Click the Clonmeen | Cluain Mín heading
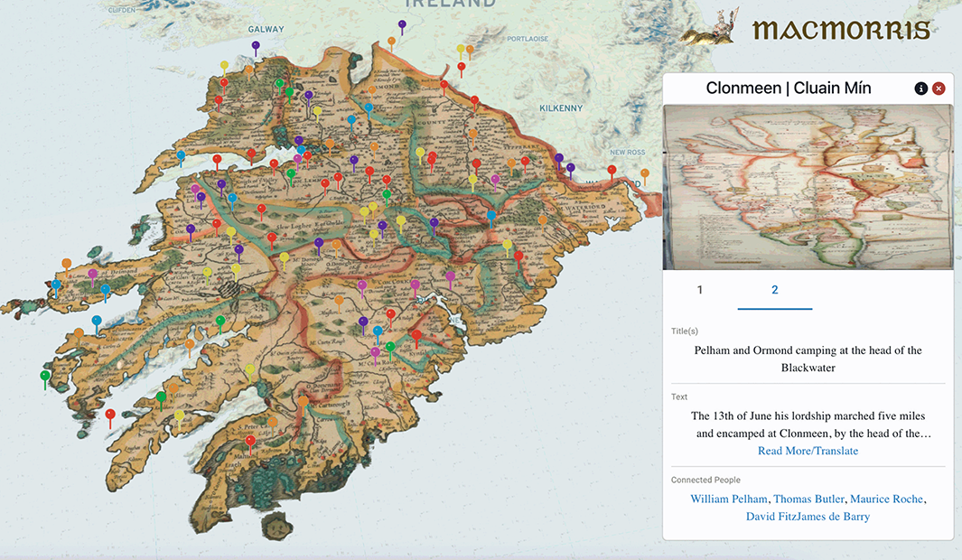The width and height of the screenshot is (962, 560). tap(789, 89)
